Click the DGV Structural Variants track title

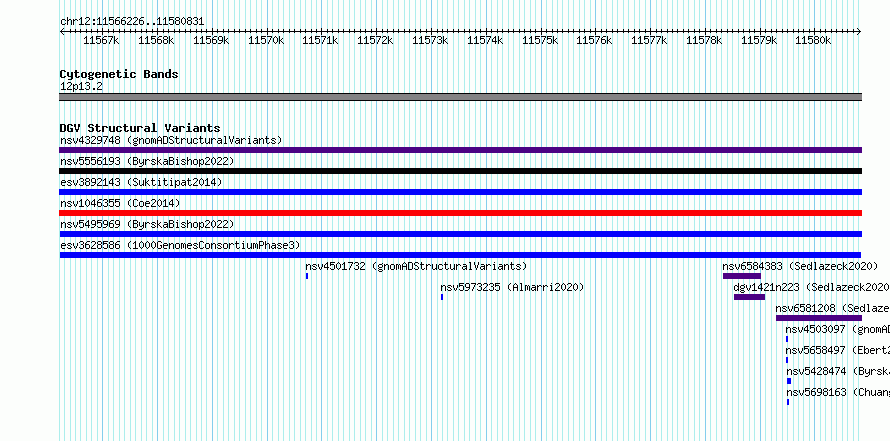point(140,128)
